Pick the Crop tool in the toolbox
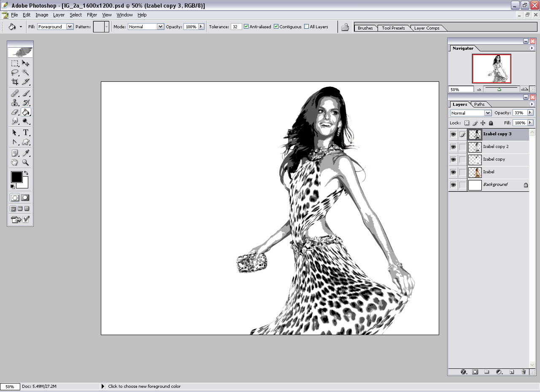 15,82
